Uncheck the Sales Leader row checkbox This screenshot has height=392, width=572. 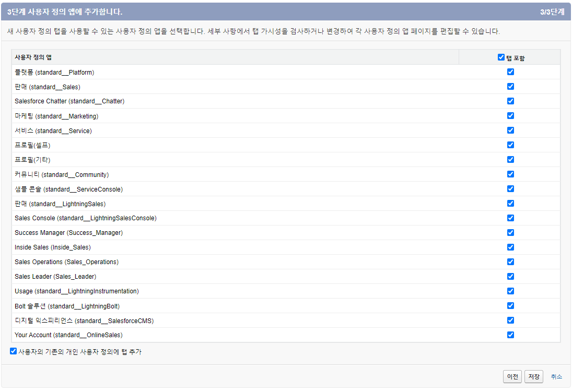click(510, 277)
